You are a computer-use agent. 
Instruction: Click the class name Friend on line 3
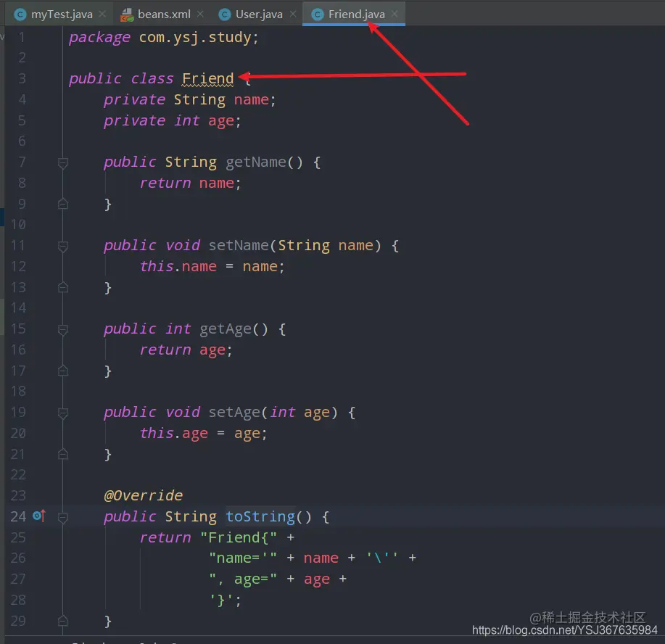(x=208, y=79)
